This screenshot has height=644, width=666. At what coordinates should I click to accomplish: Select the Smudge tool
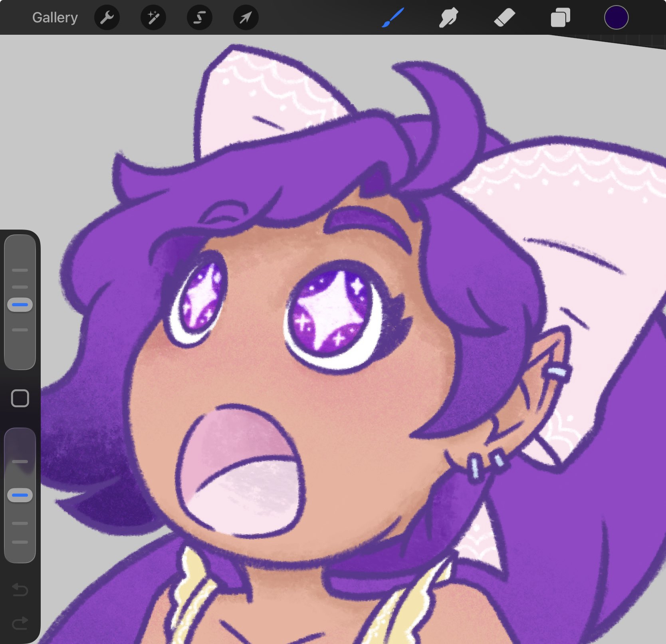[448, 18]
